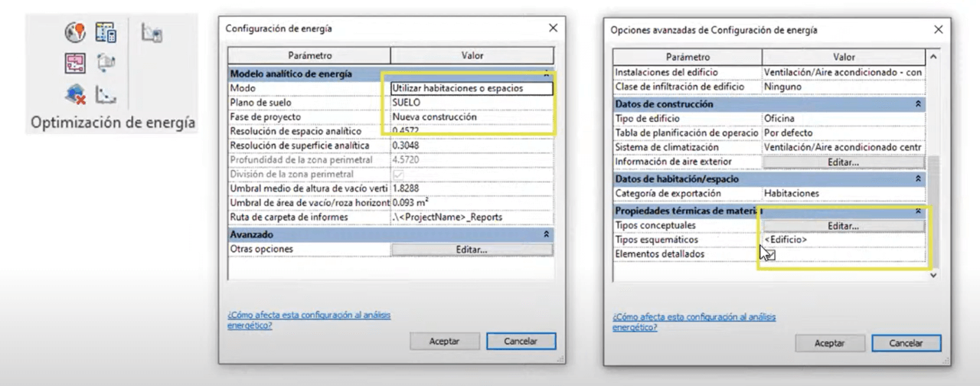Click the chart icon in the bottom icon row
Viewport: 980px width, 386px height.
tap(106, 94)
